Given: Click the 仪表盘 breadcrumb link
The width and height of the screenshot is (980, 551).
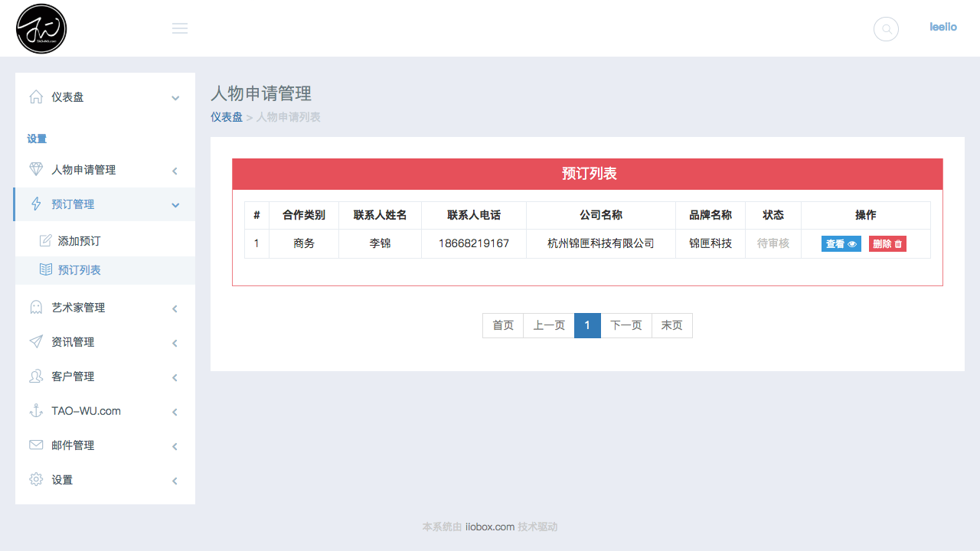Looking at the screenshot, I should click(x=227, y=117).
